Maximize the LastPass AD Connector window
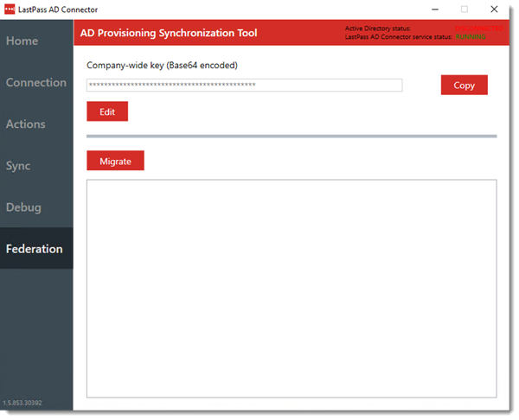519x420 pixels. pos(465,10)
